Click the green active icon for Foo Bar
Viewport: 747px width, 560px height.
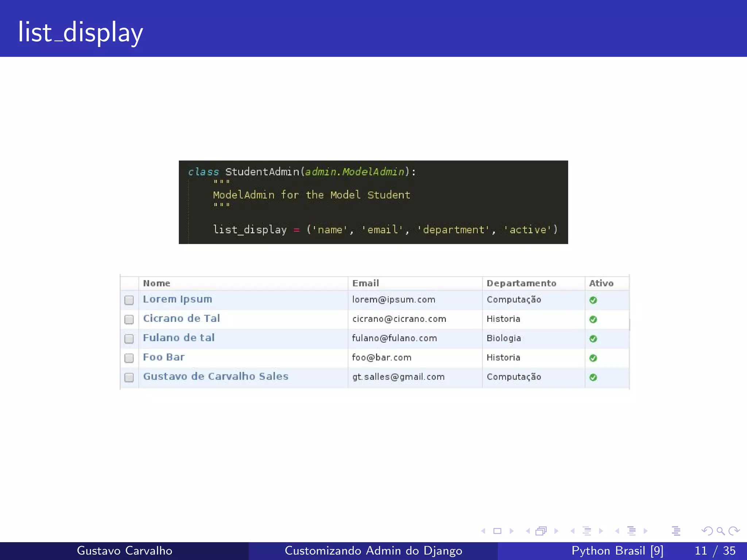click(593, 358)
